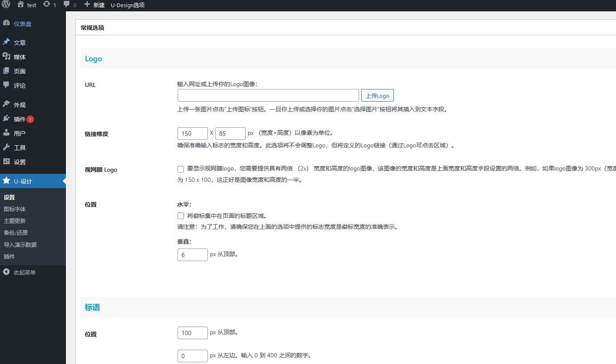Enable the Retina Logo checkbox
616x364 pixels.
click(x=181, y=169)
